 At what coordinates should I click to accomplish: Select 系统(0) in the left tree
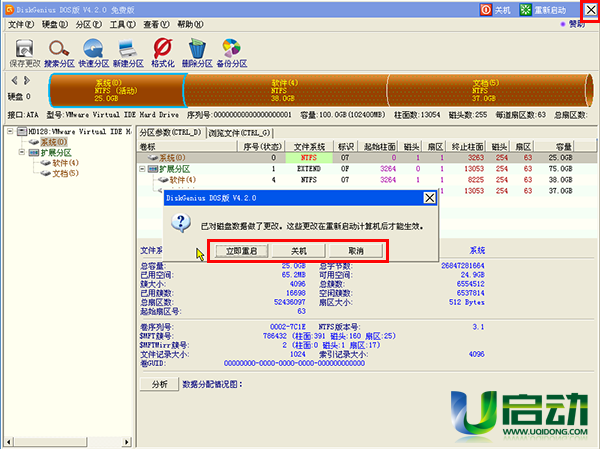54,142
